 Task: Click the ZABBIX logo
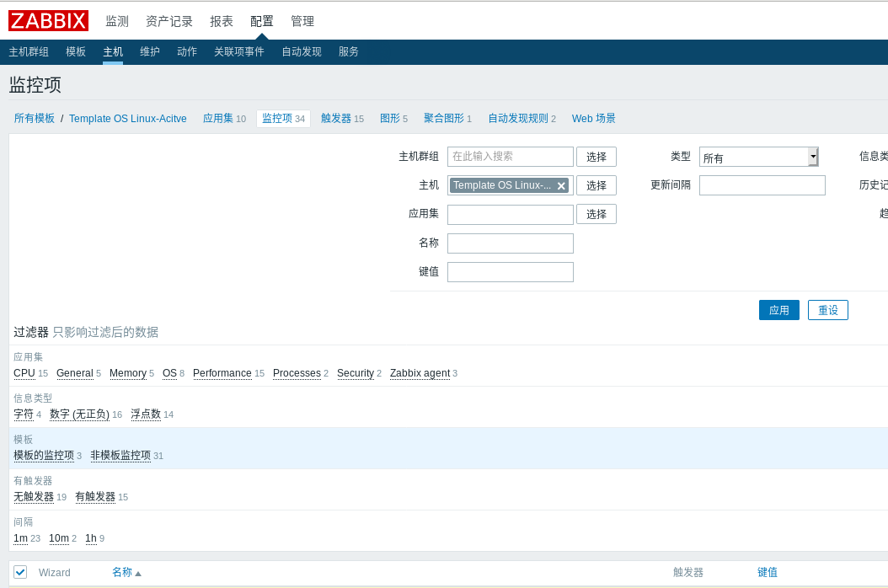coord(48,21)
